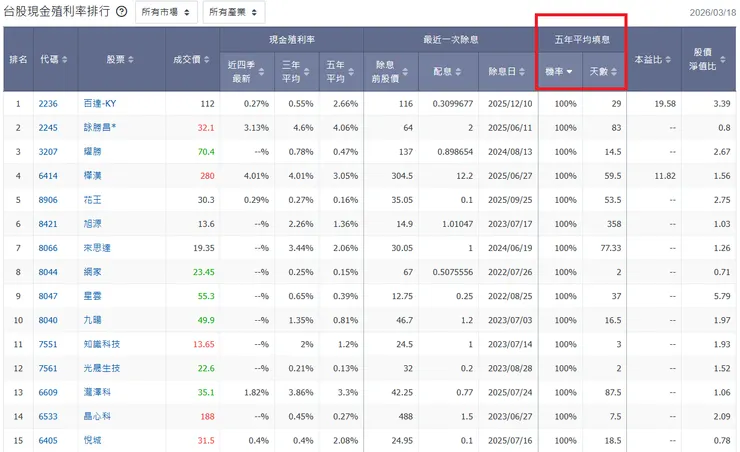Select the price 280 in 樺漢 row

coord(207,176)
